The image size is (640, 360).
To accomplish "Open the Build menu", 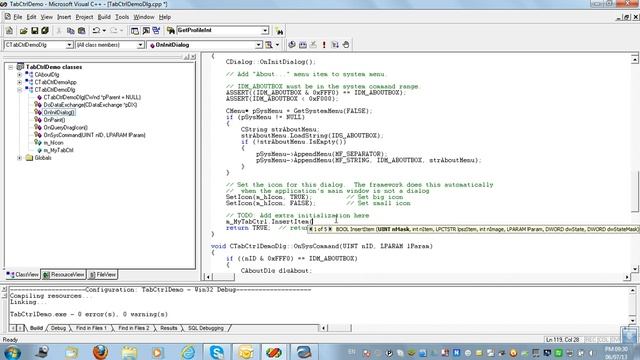I will [x=104, y=17].
